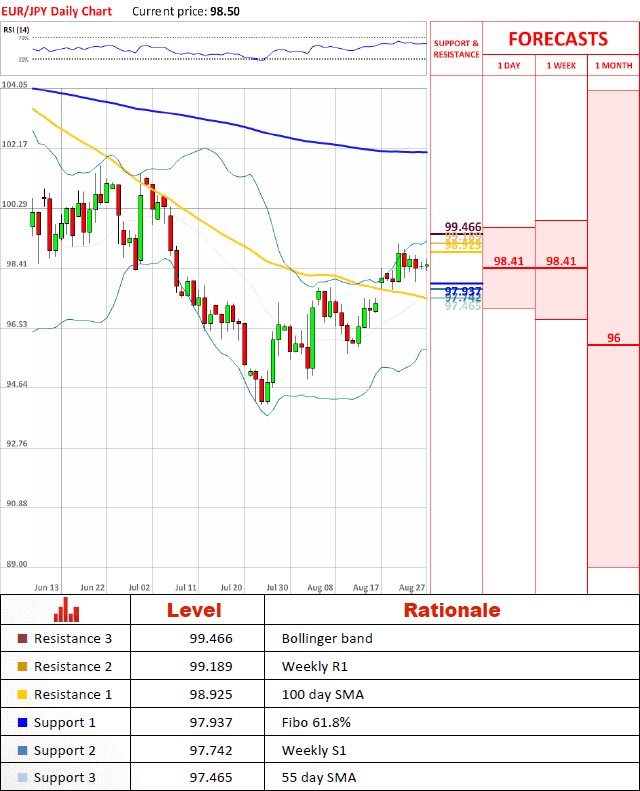The width and height of the screenshot is (640, 791).
Task: Click the RSI (14) indicator label
Action: 15,30
